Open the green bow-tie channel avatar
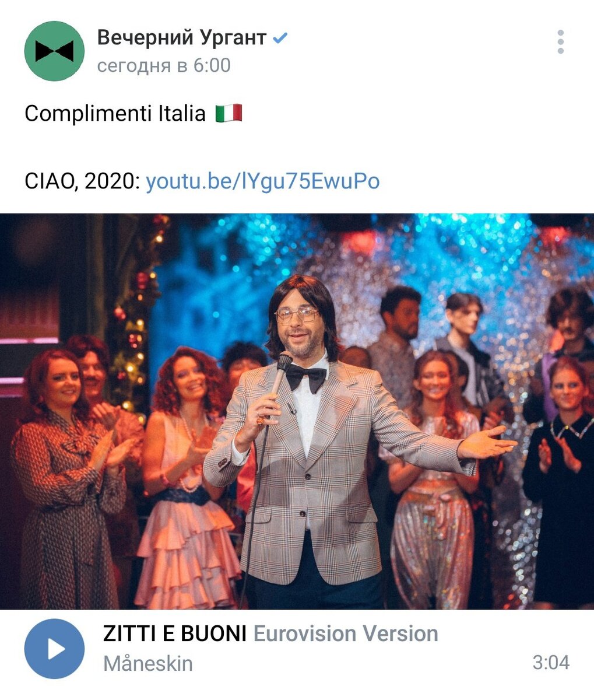This screenshot has width=594, height=700. (x=54, y=51)
